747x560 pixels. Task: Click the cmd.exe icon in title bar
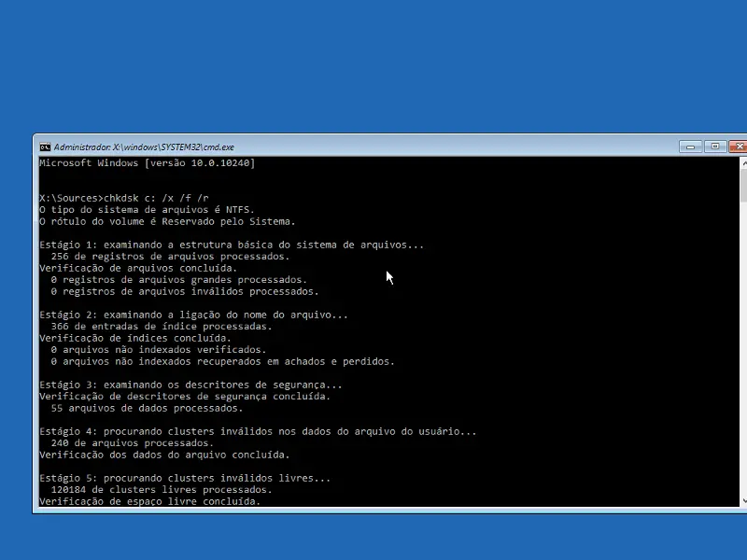click(45, 147)
